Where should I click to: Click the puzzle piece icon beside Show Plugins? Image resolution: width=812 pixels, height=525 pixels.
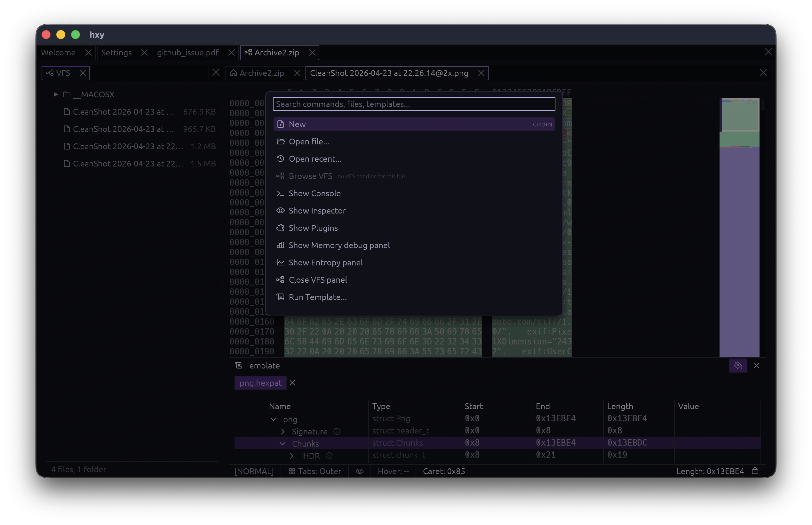[280, 228]
